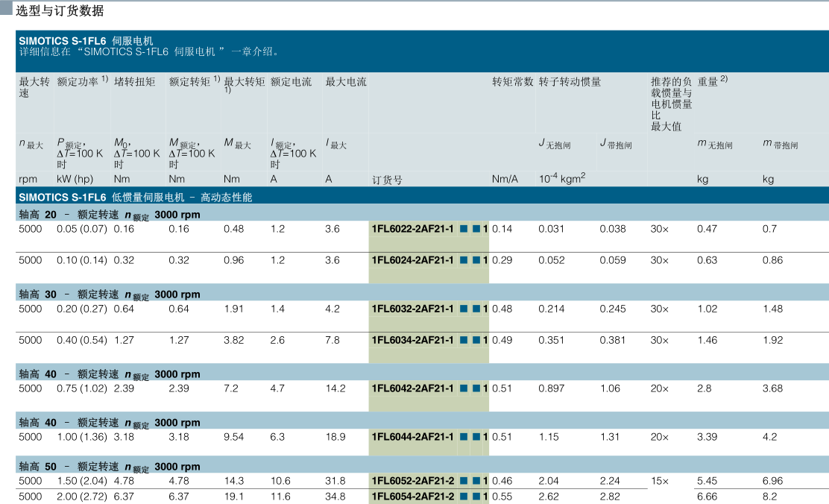Click the page title 选型与订货数据
The width and height of the screenshot is (829, 504).
pyautogui.click(x=60, y=10)
